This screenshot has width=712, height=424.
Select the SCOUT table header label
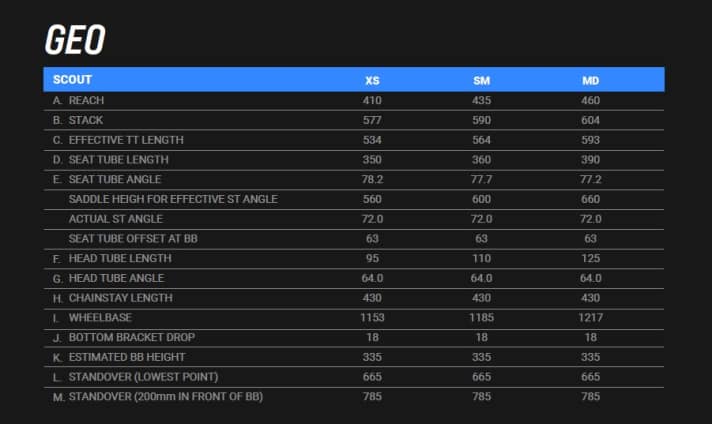pos(72,79)
